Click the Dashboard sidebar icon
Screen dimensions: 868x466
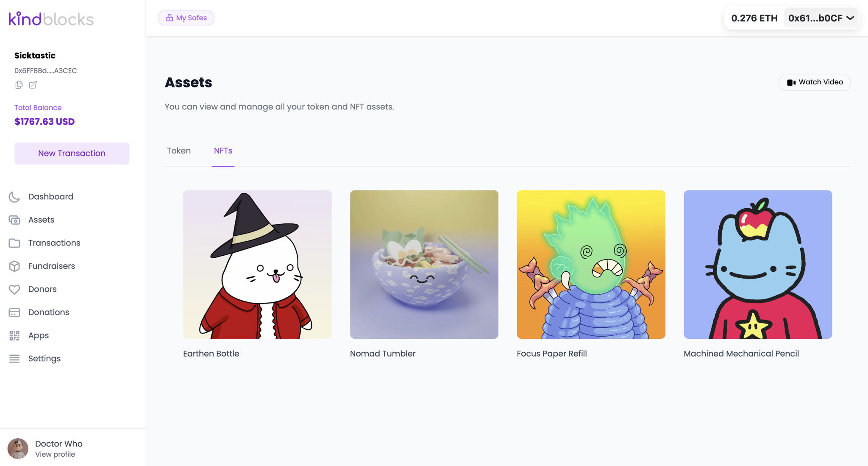coord(14,196)
